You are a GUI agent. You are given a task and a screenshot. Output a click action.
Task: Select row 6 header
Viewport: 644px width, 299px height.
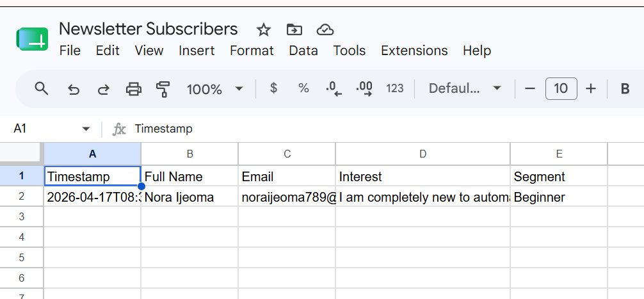pos(21,279)
